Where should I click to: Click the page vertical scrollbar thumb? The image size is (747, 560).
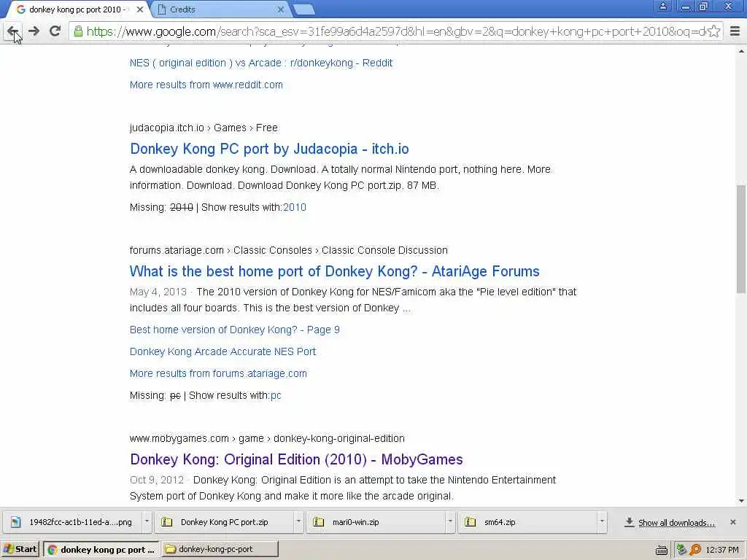741,239
